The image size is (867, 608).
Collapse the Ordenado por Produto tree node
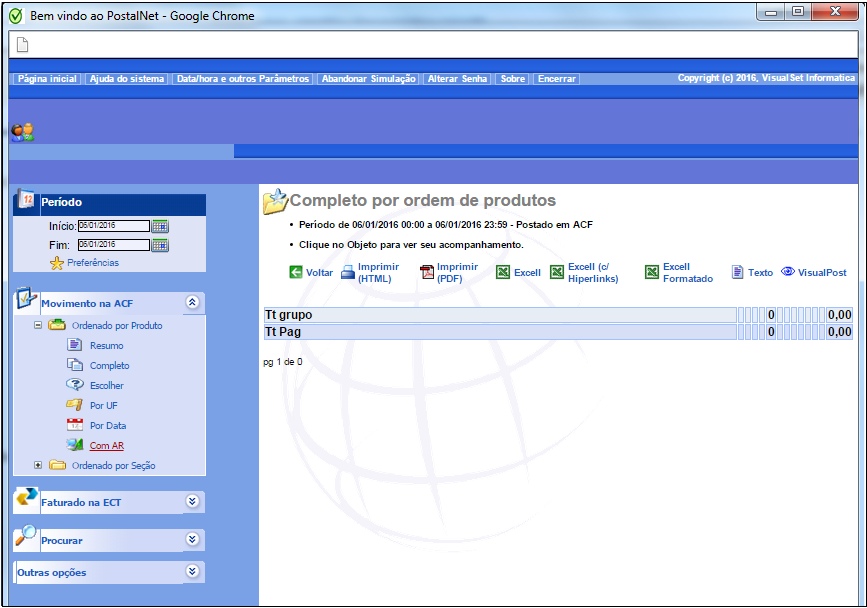[38, 325]
